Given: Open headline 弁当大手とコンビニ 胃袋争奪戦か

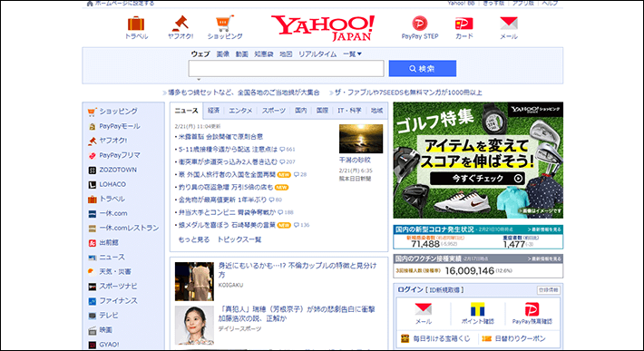Looking at the screenshot, I should click(x=227, y=212).
